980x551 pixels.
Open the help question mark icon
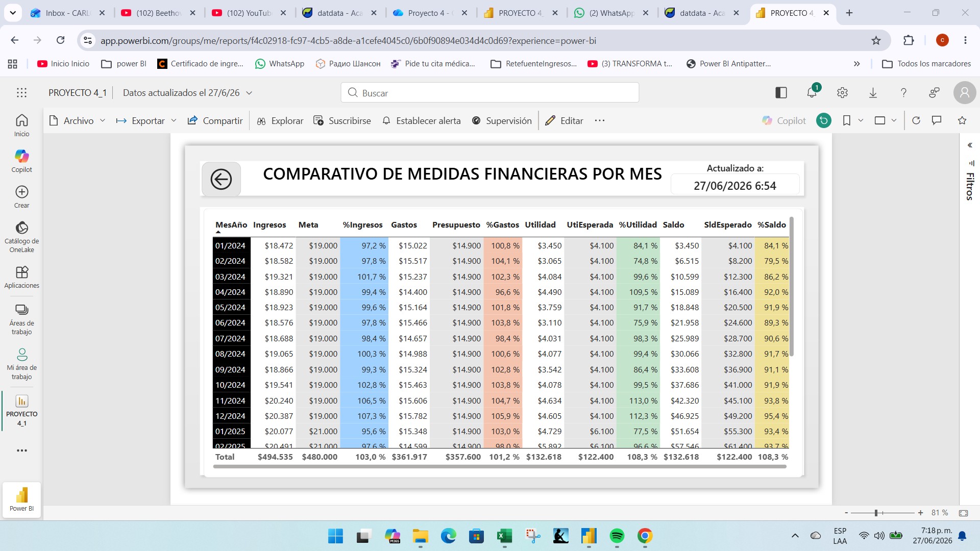click(x=903, y=92)
